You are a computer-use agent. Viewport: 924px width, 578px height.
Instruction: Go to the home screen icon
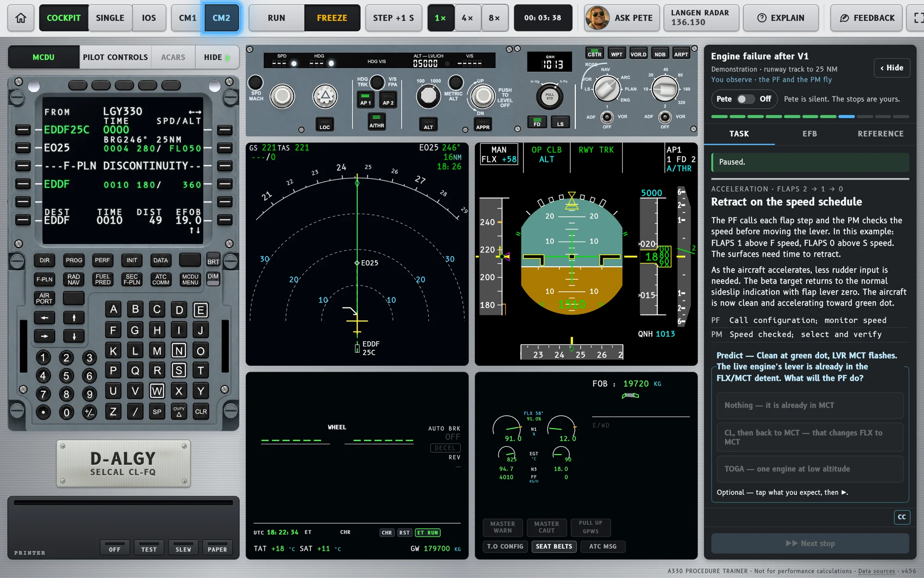(21, 18)
